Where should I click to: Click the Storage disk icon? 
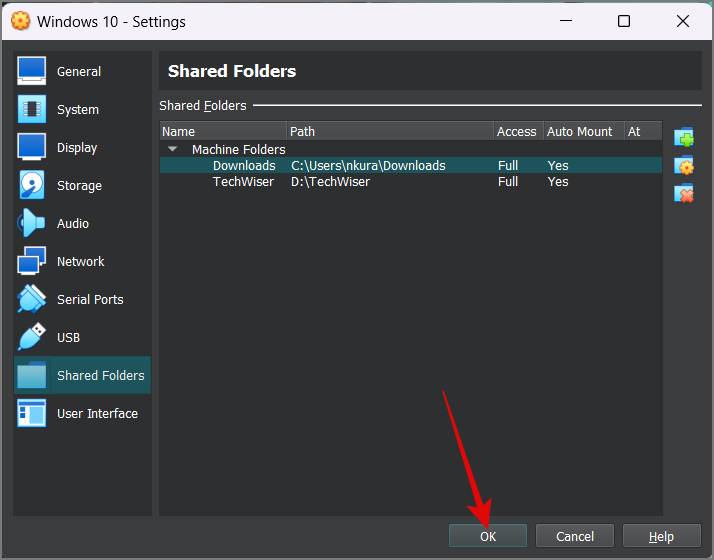tap(31, 185)
